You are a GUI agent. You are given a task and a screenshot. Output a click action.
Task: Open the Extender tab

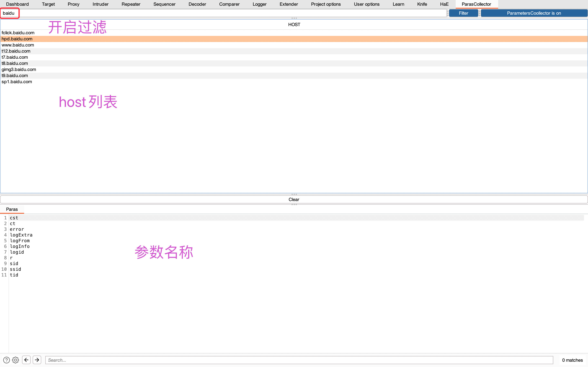tap(288, 4)
